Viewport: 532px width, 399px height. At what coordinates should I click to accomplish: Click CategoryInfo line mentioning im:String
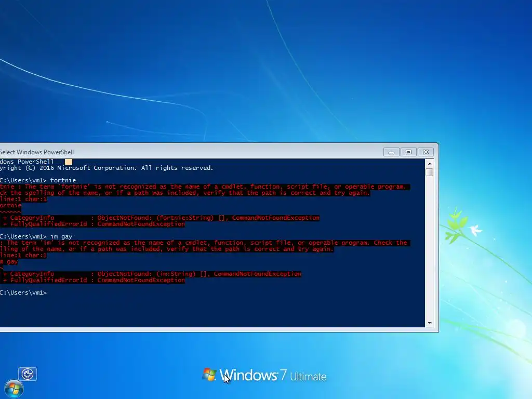tap(151, 274)
